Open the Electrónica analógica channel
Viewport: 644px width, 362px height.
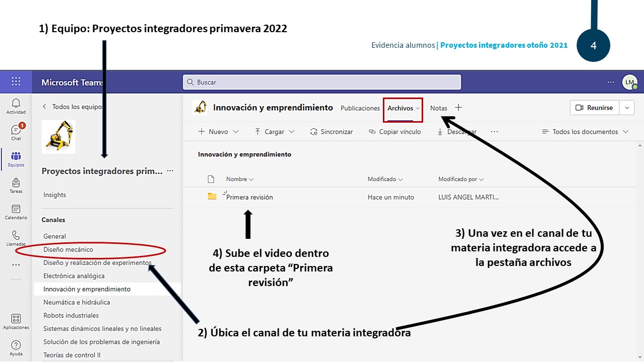click(x=74, y=276)
